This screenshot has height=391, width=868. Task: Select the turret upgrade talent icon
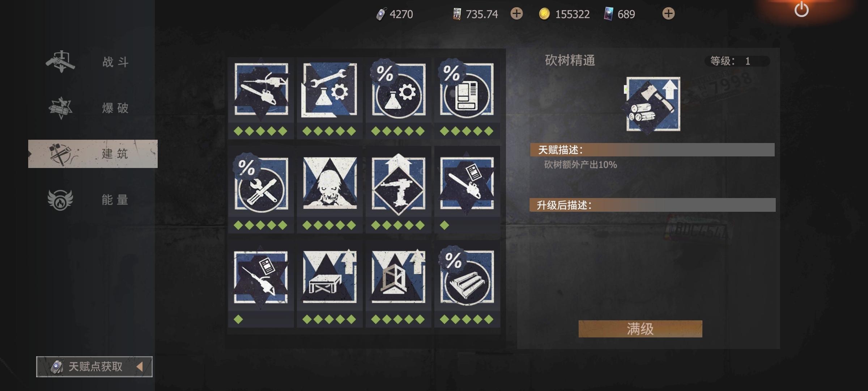click(398, 184)
